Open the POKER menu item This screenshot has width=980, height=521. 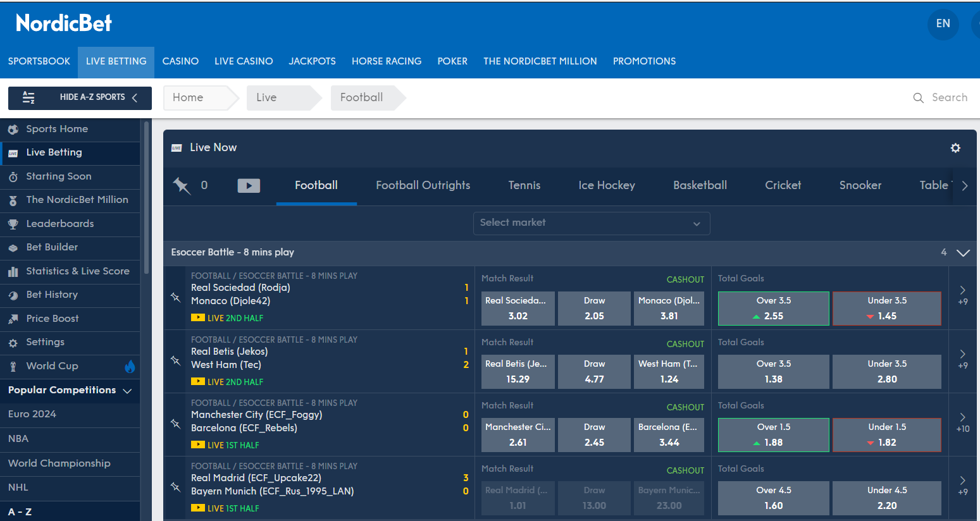[x=452, y=61]
